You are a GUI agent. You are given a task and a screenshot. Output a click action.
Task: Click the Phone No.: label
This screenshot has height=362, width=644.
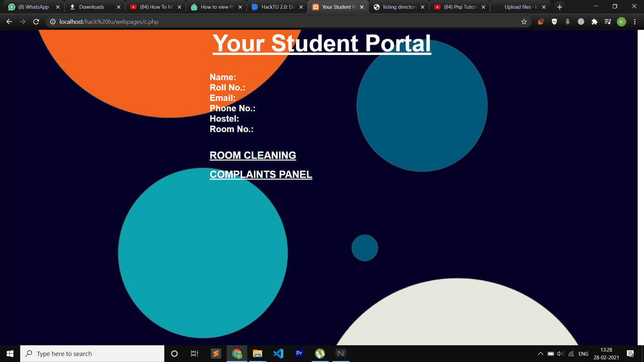233,108
